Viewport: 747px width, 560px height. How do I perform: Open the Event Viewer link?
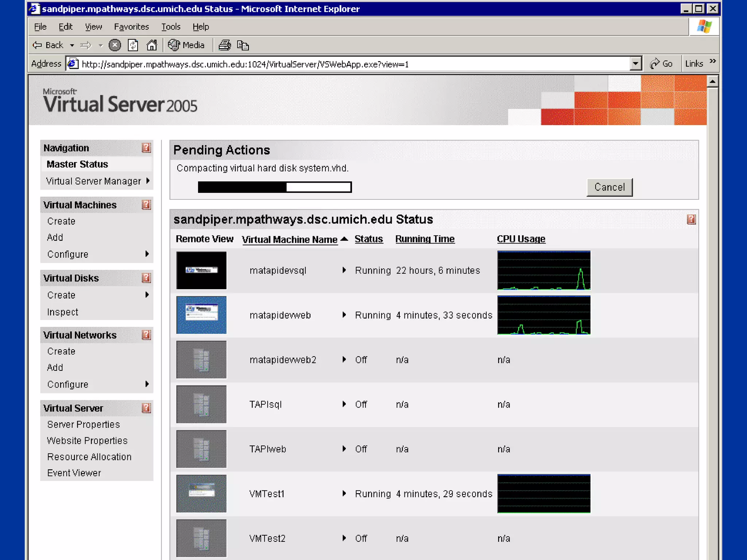click(x=74, y=473)
